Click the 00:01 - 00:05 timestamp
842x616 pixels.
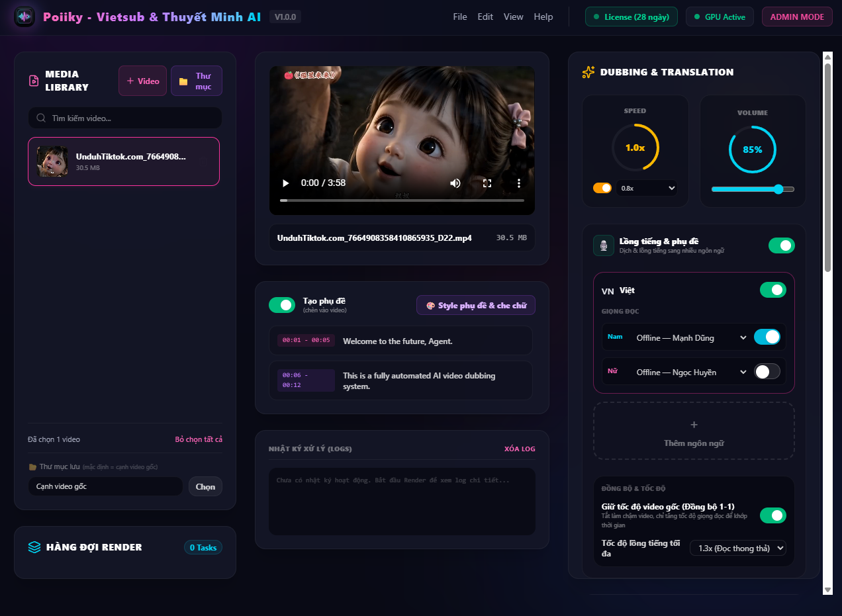pyautogui.click(x=306, y=340)
